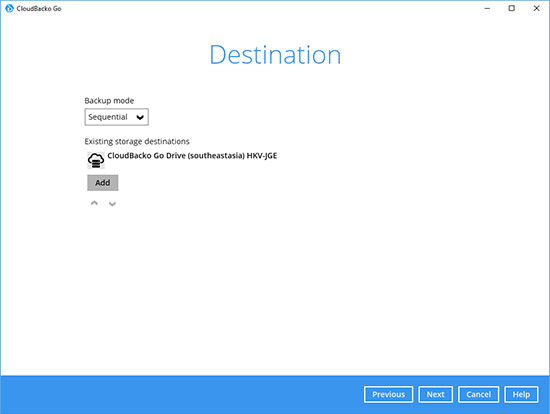Screen dimensions: 550x414
Task: Close the CloudBacko Go window
Action: tap(536, 8)
